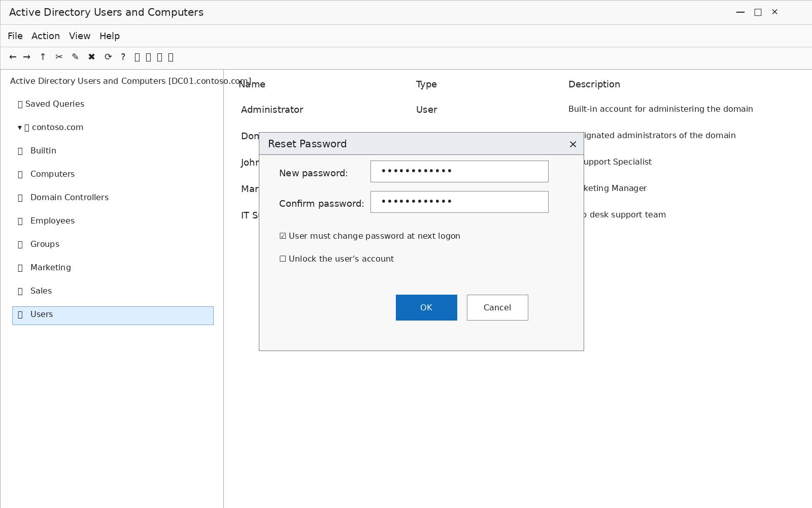Select the Domain Controllers OU

click(x=70, y=197)
